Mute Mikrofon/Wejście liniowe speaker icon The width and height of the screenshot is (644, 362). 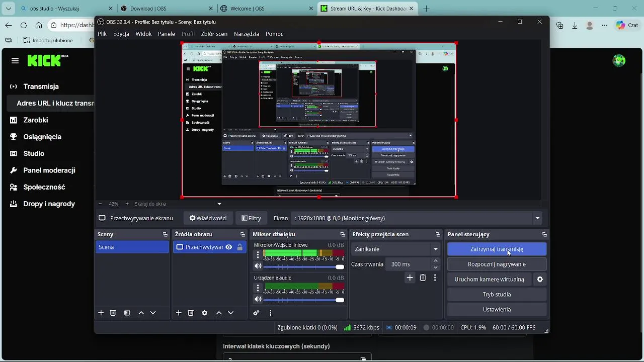point(258,266)
